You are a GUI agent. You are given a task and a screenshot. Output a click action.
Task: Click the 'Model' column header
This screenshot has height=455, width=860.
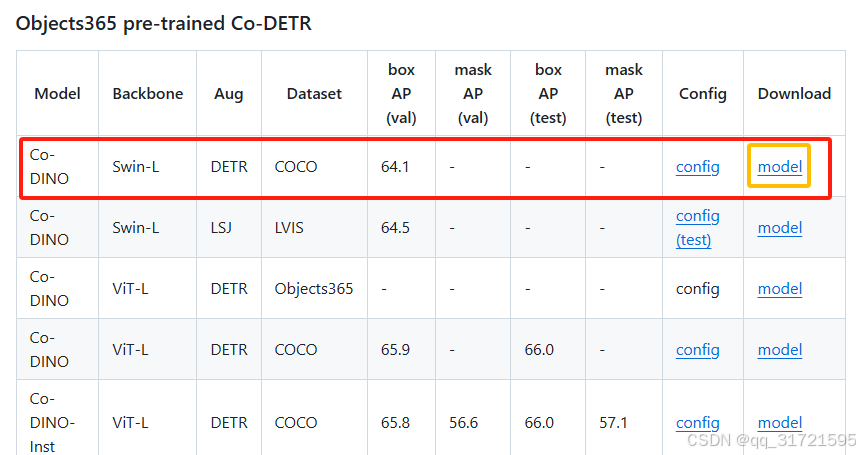click(x=57, y=94)
